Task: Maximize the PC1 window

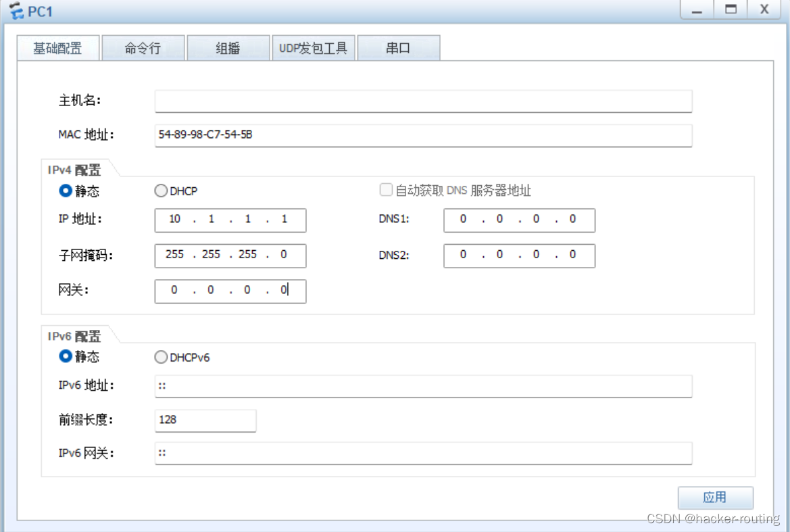Action: tap(731, 9)
